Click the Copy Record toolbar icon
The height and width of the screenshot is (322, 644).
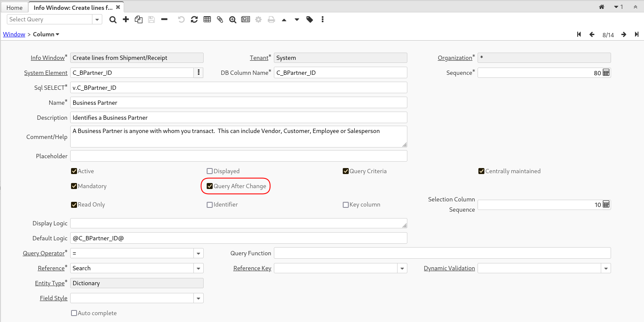(x=139, y=20)
